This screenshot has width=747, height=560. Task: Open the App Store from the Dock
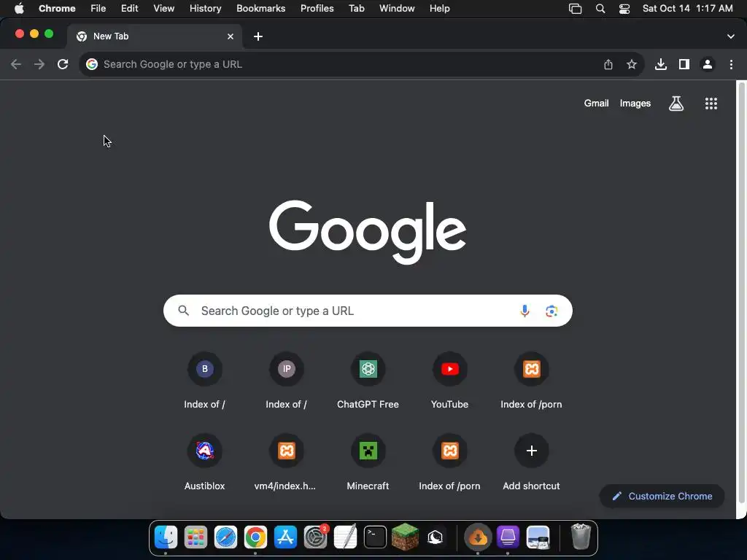285,537
